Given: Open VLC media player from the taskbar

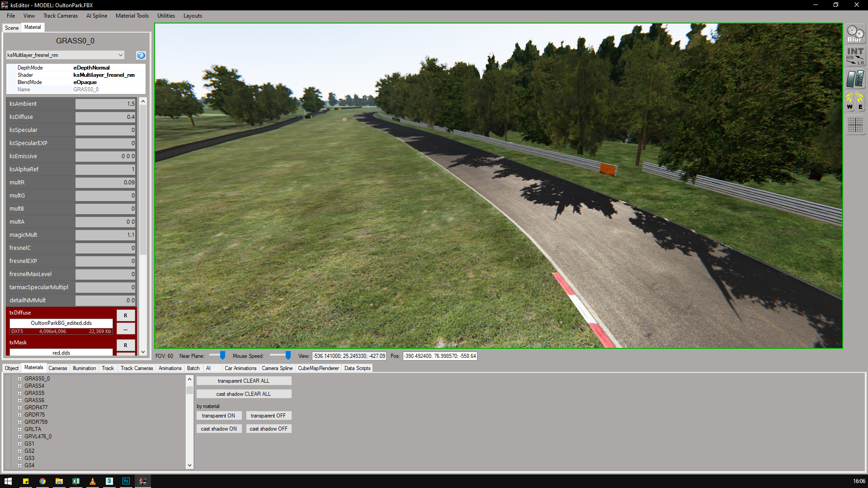Looking at the screenshot, I should click(x=93, y=481).
